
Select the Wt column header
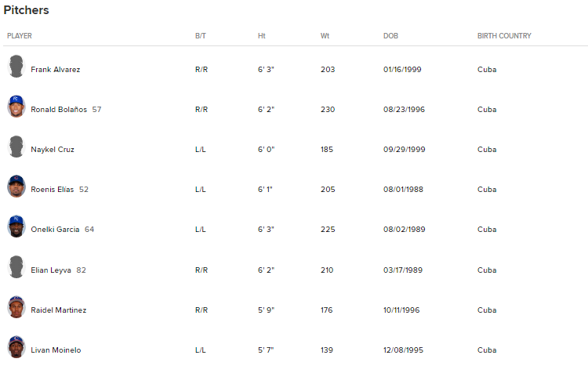pos(325,36)
